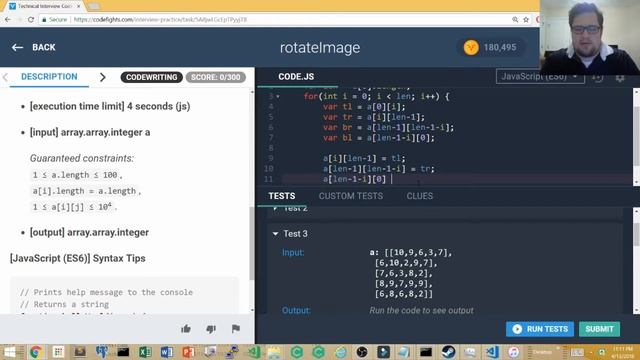
Task: Click the BACK text link
Action: click(x=44, y=47)
